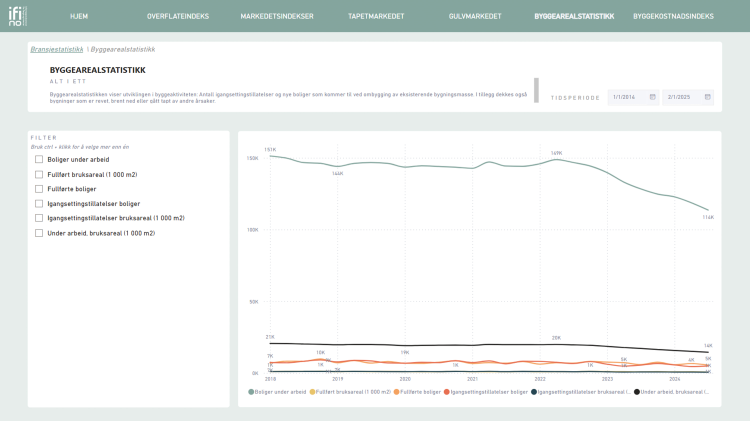
Task: Follow the Bransjestatistikk breadcrumb link
Action: (57, 48)
